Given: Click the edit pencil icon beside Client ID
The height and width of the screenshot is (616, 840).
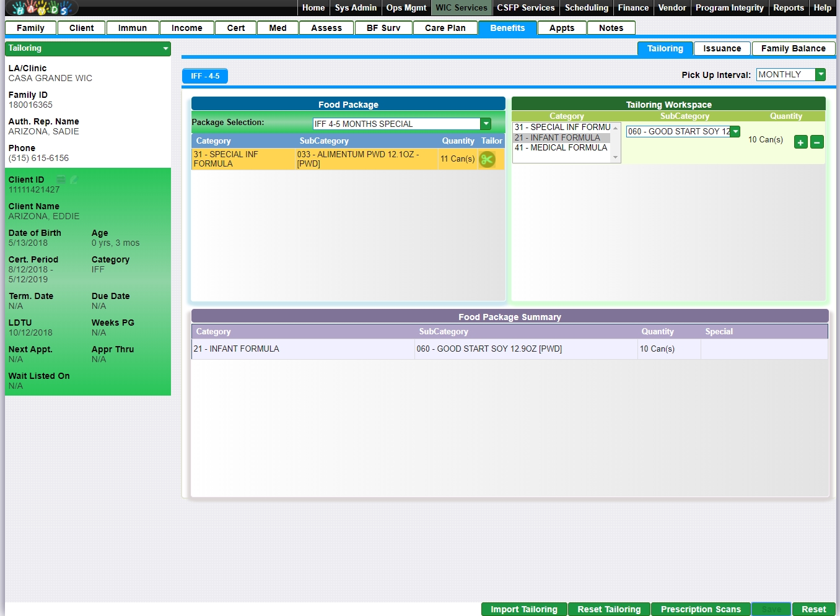Looking at the screenshot, I should coord(74,180).
